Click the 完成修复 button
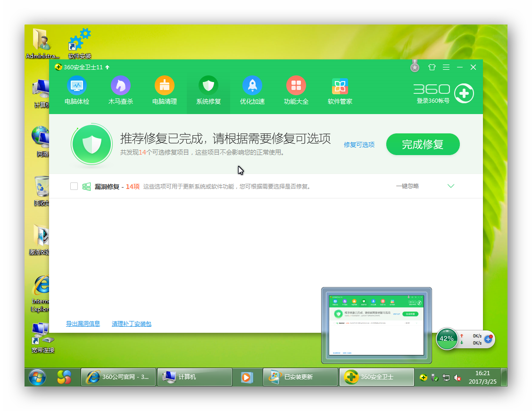Viewport: 532px width, 411px height. tap(423, 144)
